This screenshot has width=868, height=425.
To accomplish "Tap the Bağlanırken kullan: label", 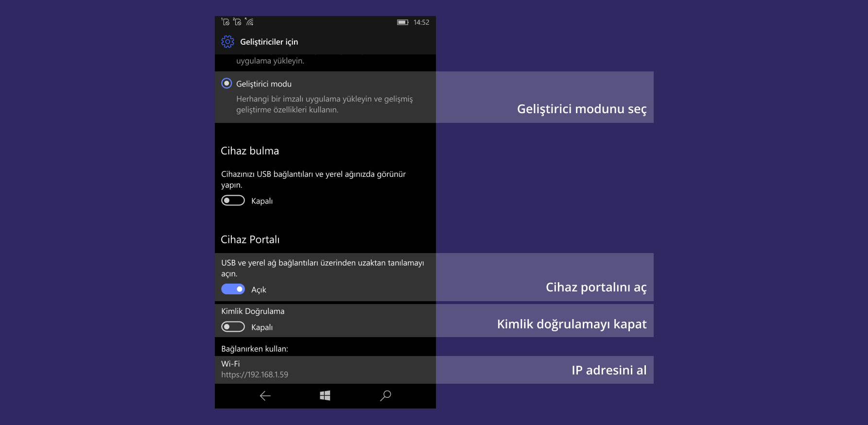I will pos(255,349).
